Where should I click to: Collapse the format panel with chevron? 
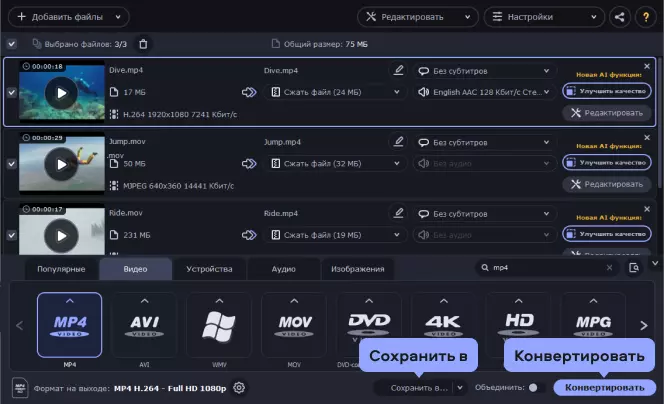(655, 263)
